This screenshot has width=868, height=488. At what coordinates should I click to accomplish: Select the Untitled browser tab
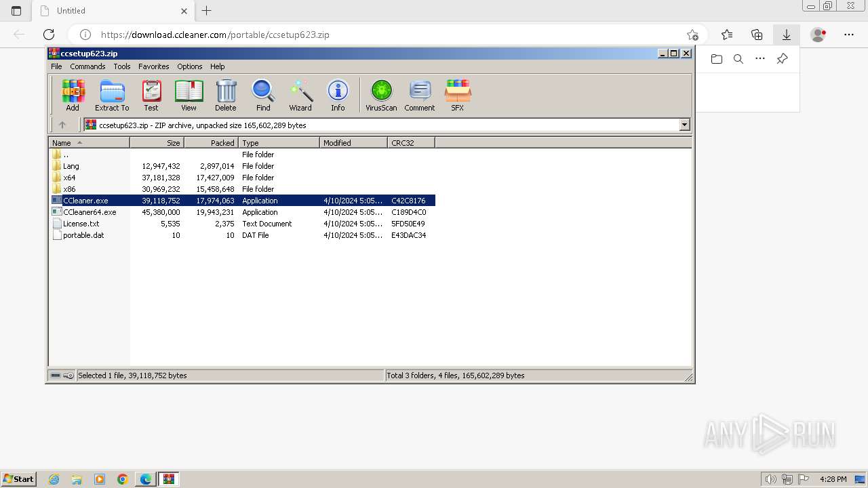113,11
